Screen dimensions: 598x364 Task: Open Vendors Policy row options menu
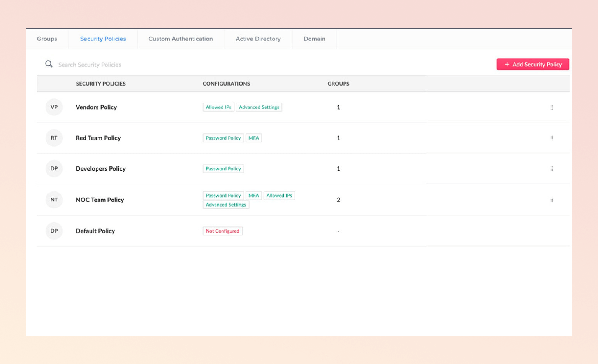[x=551, y=107]
